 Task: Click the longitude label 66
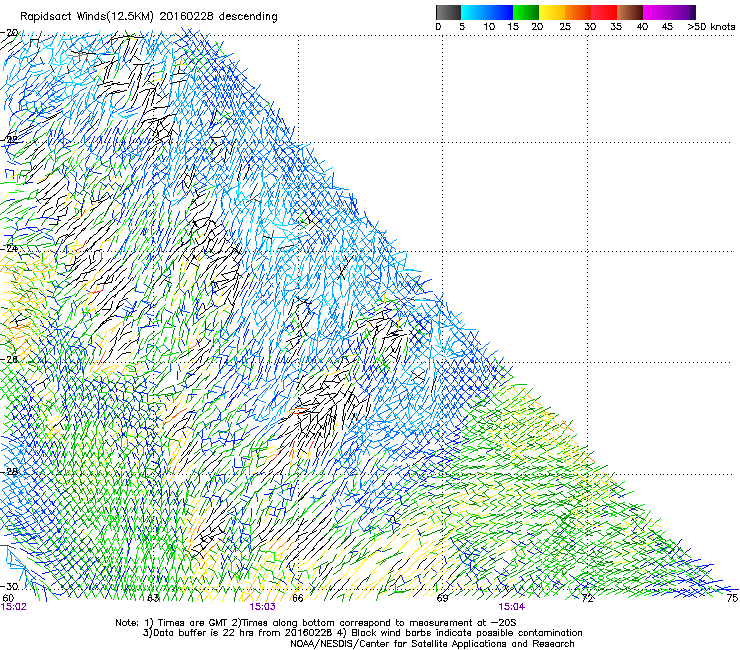tap(298, 598)
